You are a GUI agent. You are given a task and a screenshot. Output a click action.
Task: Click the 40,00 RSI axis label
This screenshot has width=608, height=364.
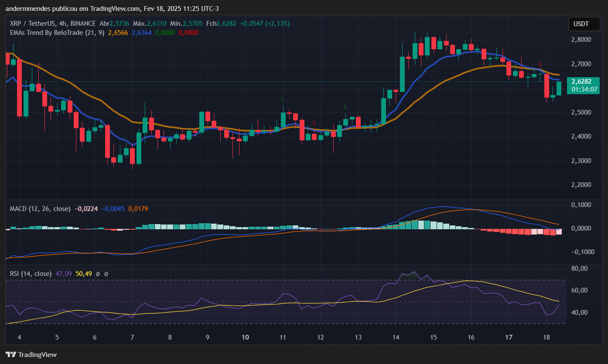[x=580, y=313]
